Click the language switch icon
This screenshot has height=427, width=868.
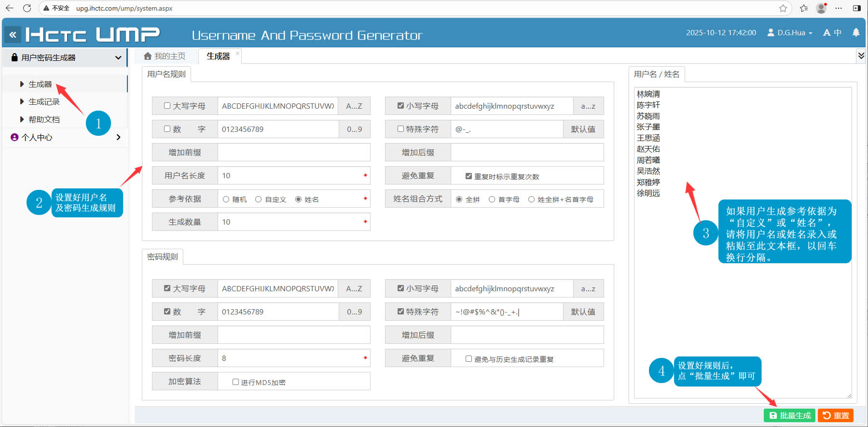coord(832,32)
